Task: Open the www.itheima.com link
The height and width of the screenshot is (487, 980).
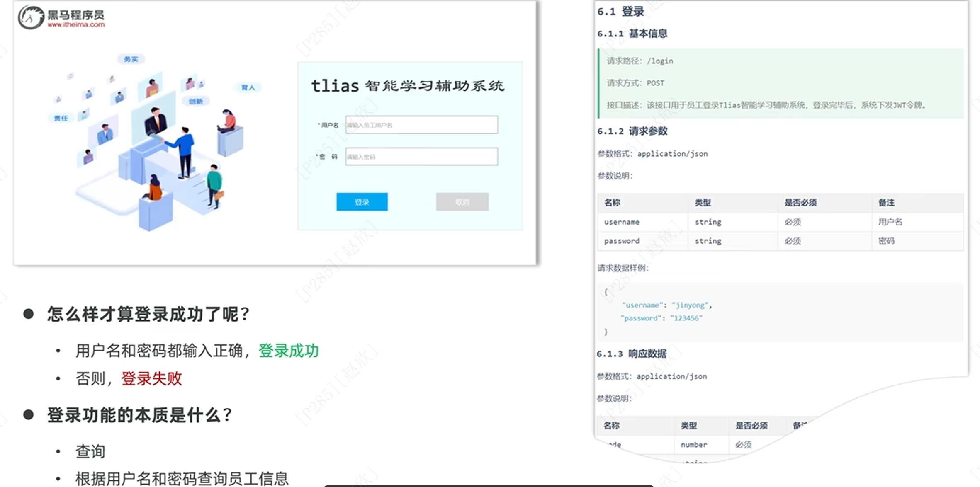Action: tap(76, 24)
